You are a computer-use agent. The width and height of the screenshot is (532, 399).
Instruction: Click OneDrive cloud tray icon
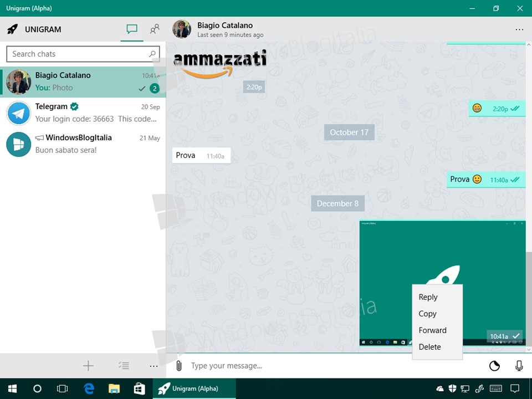440,389
